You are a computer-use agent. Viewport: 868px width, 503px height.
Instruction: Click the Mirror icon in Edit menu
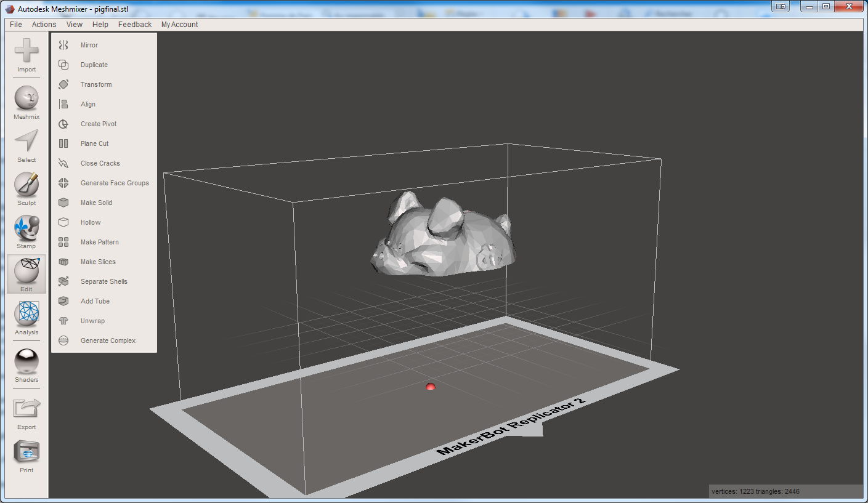63,45
